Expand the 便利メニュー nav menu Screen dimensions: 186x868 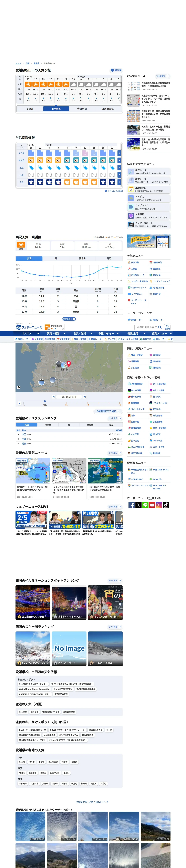click(x=161, y=334)
